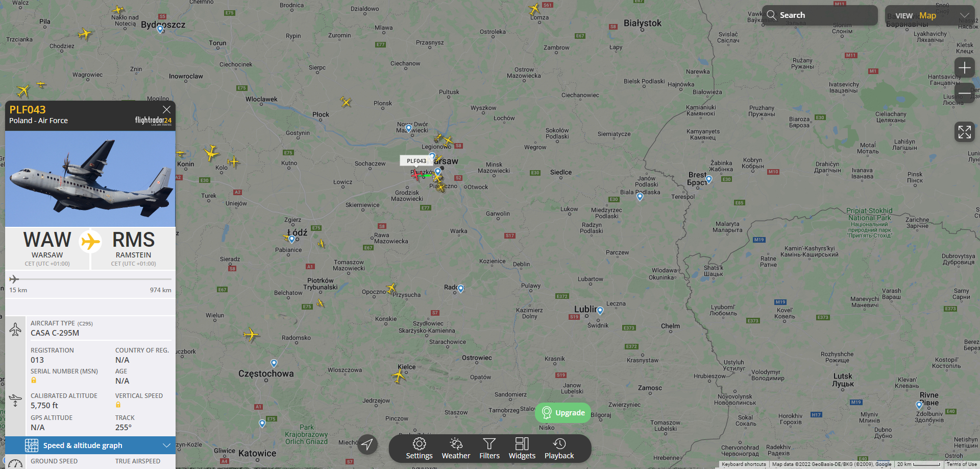
Task: Select the PLF043 label on the map
Action: [416, 161]
